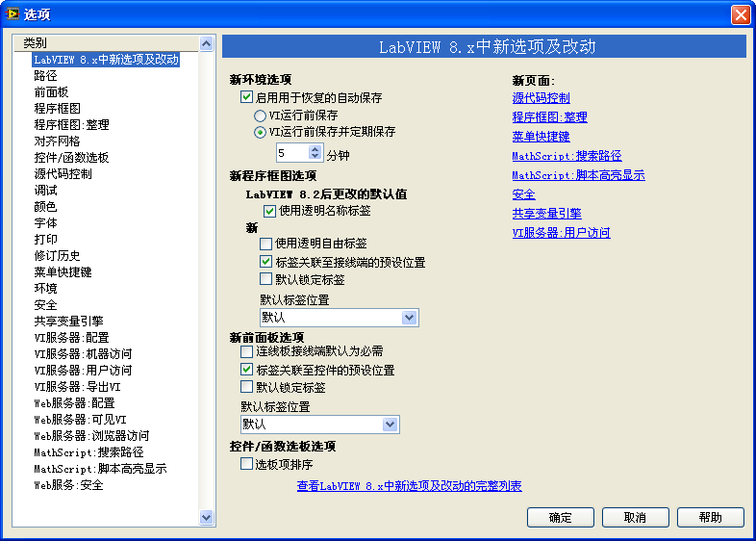Viewport: 756px width, 541px height.
Task: Select Web服务:安全 category
Action: (x=69, y=485)
